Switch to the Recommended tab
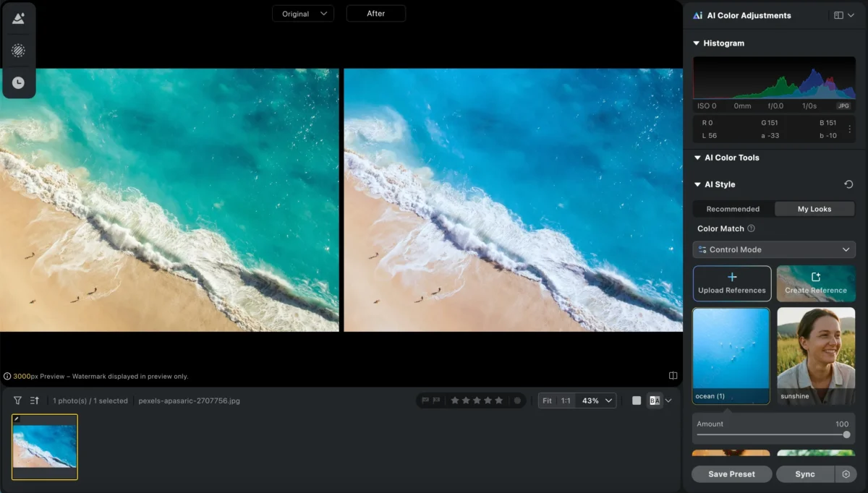The width and height of the screenshot is (868, 493). point(733,209)
